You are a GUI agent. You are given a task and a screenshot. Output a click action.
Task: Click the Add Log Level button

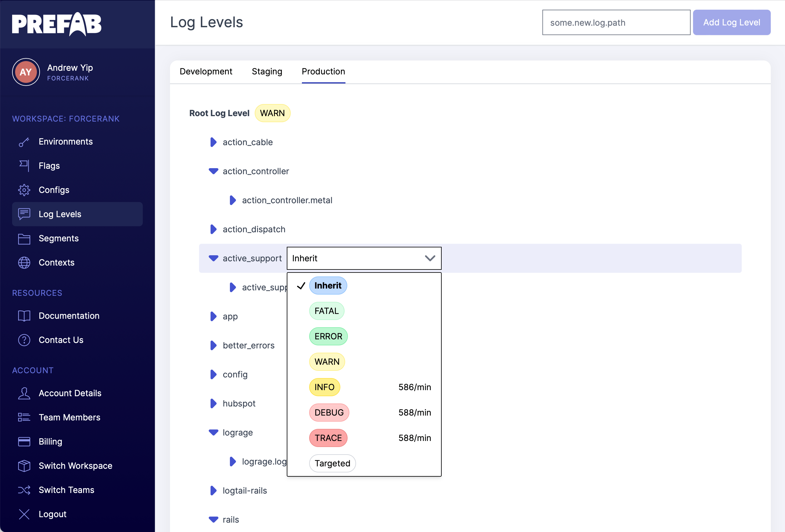(731, 23)
